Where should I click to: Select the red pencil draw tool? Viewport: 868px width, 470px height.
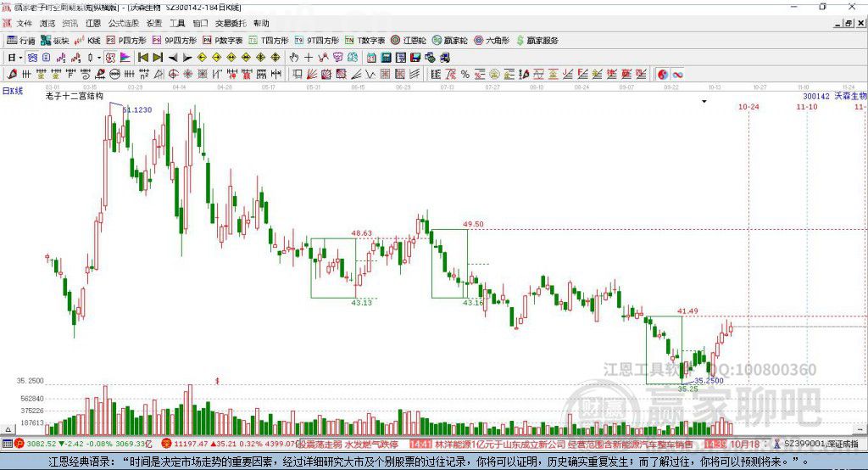pos(12,75)
